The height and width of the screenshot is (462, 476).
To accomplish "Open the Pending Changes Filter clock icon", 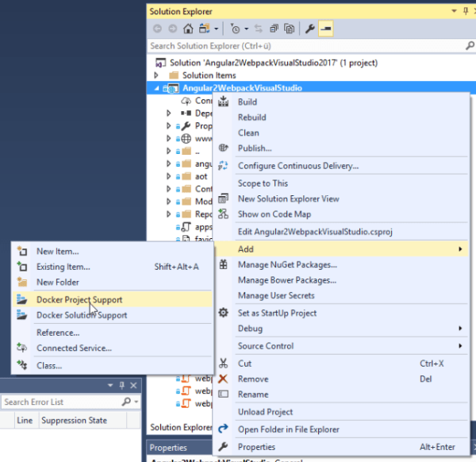I will pos(236,29).
